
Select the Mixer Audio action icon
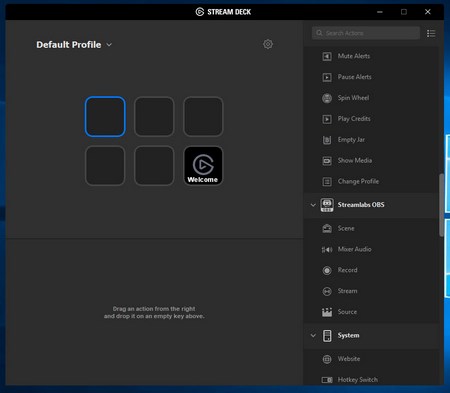click(327, 249)
